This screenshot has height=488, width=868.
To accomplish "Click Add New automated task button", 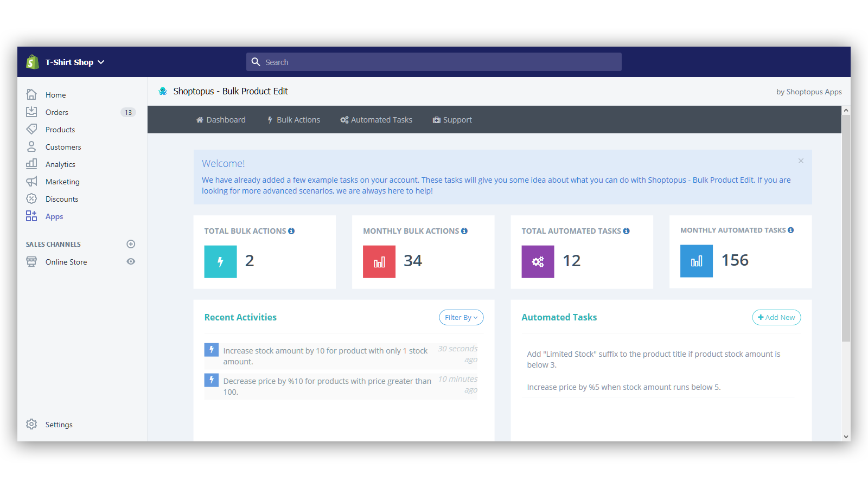I will (x=776, y=318).
